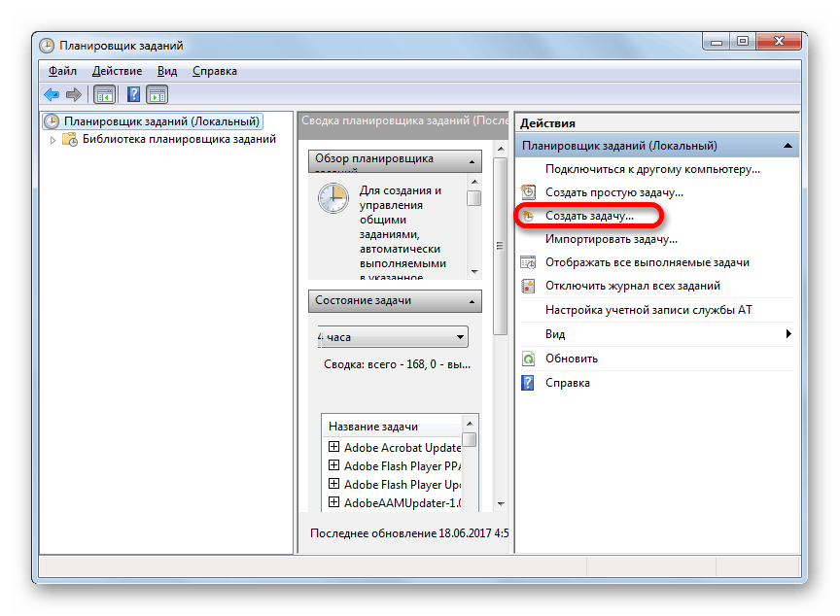
Task: Click the Обновить refresh icon
Action: (528, 359)
